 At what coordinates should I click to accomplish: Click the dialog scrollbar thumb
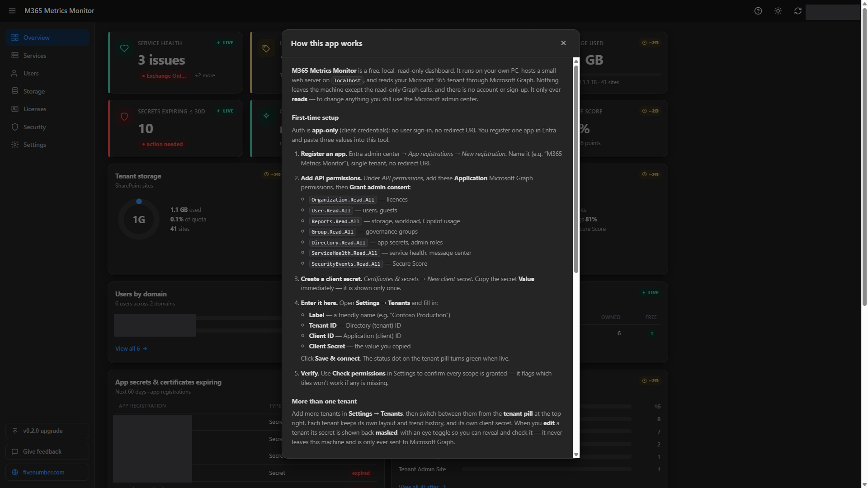[x=576, y=169]
